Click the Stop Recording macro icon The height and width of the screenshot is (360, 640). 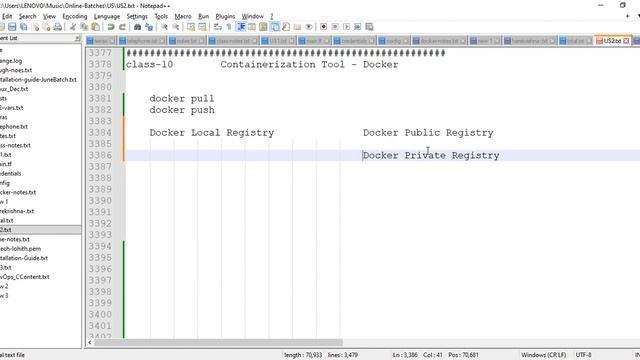[335, 27]
